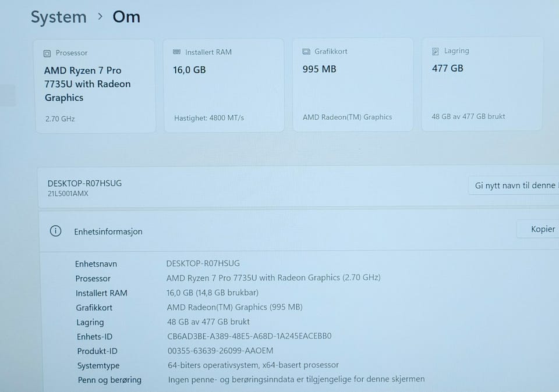Viewport: 559px width, 392px height.
Task: Open the Installert RAM 16,0 GB card
Action: point(224,85)
